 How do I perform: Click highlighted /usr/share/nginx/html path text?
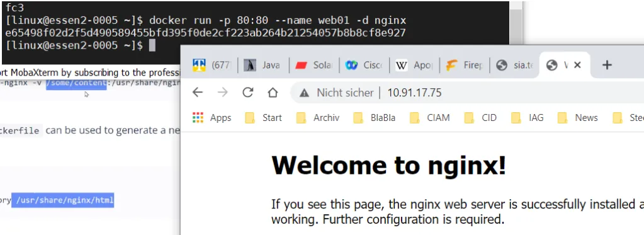pos(62,201)
